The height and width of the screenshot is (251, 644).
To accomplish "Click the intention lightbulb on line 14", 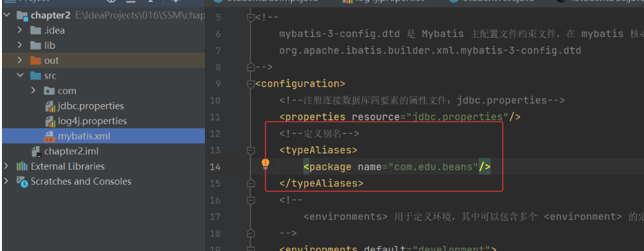I will (266, 165).
